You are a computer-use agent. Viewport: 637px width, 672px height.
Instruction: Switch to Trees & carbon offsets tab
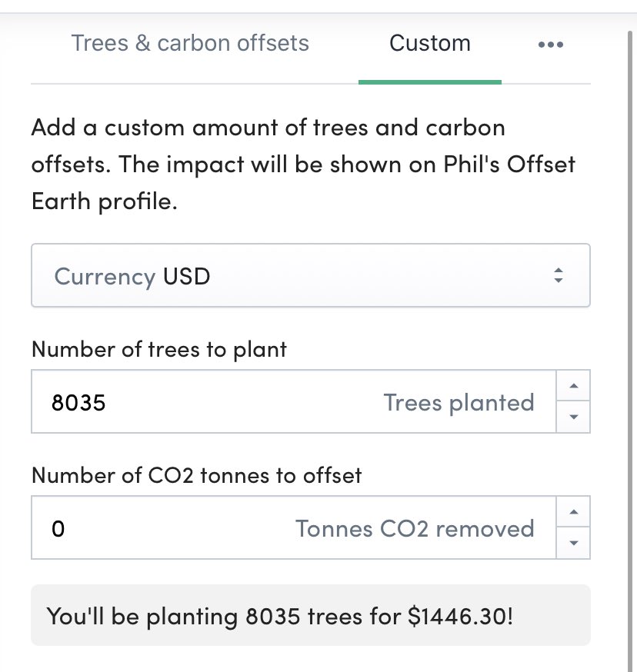pos(189,43)
